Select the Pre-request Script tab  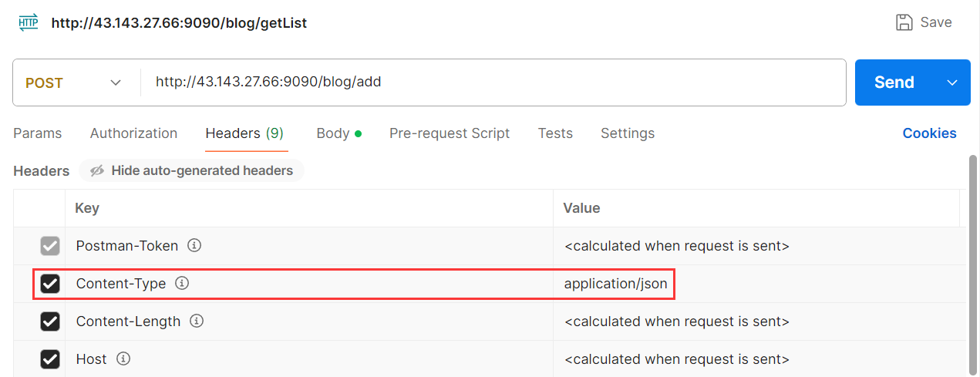(450, 133)
